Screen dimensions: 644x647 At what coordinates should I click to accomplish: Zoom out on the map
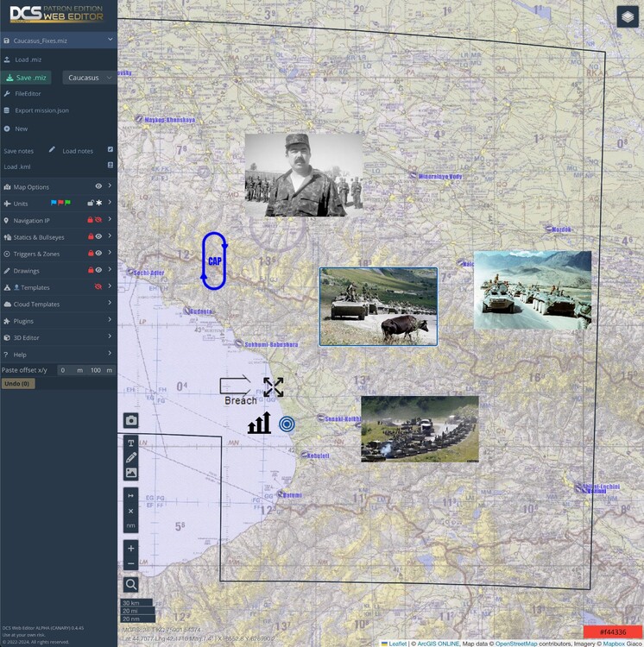(131, 563)
